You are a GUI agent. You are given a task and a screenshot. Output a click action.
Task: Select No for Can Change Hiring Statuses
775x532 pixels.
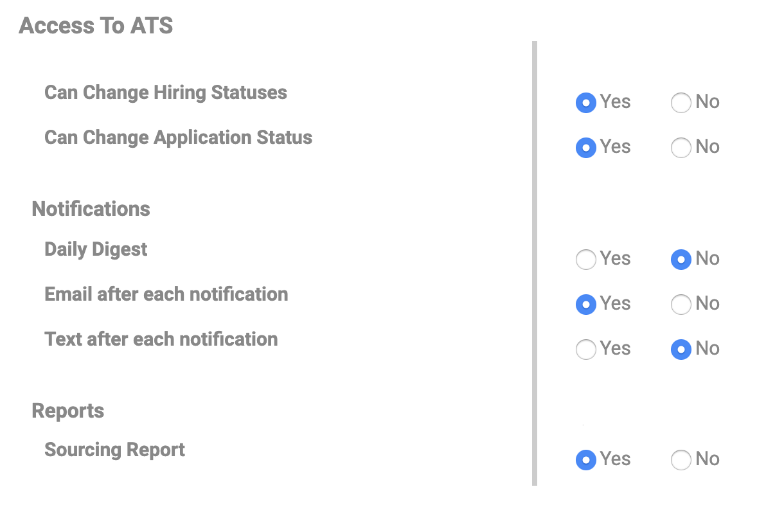pyautogui.click(x=681, y=103)
